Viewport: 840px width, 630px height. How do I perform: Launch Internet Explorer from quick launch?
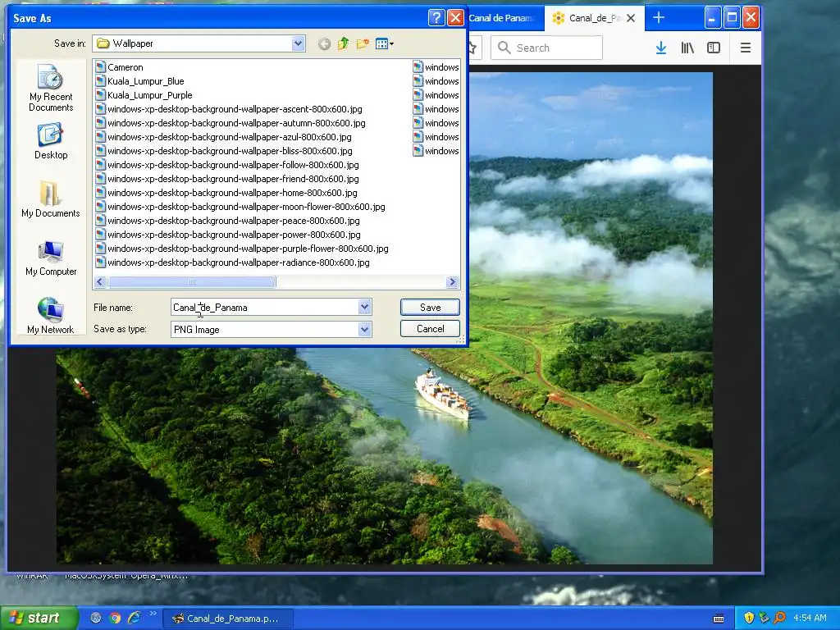point(134,618)
